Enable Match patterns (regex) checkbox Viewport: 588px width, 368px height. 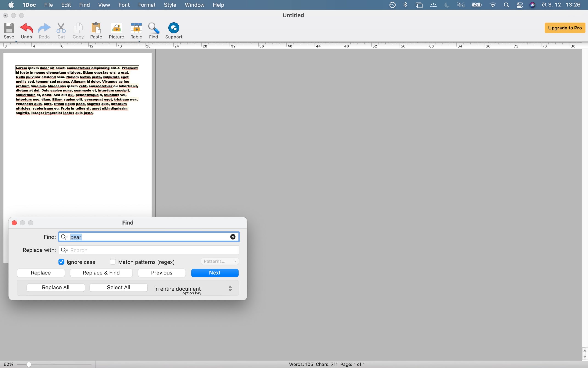coord(113,262)
